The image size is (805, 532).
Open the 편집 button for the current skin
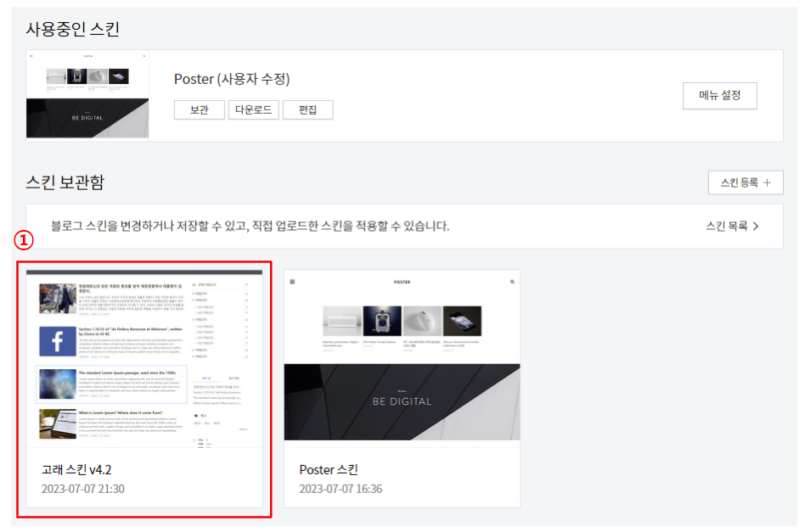[x=307, y=109]
